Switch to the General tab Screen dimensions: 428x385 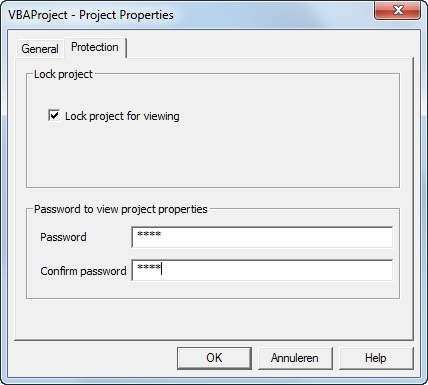pos(40,49)
